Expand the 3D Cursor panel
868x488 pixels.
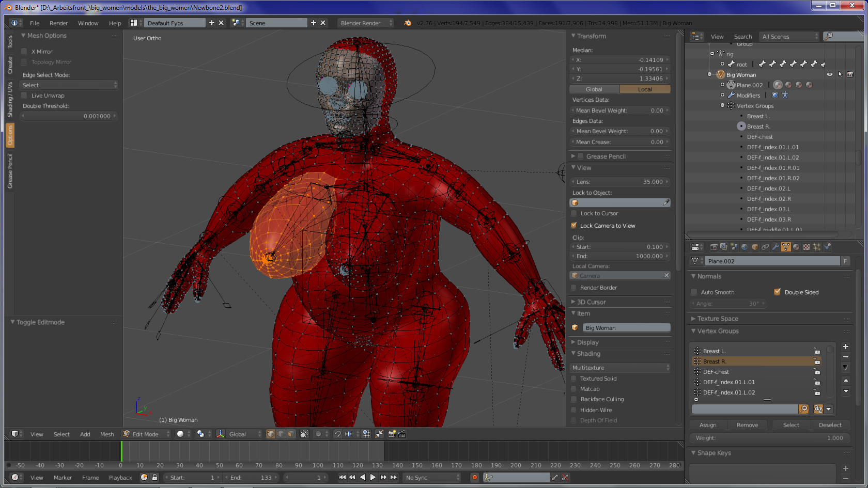[x=574, y=302]
